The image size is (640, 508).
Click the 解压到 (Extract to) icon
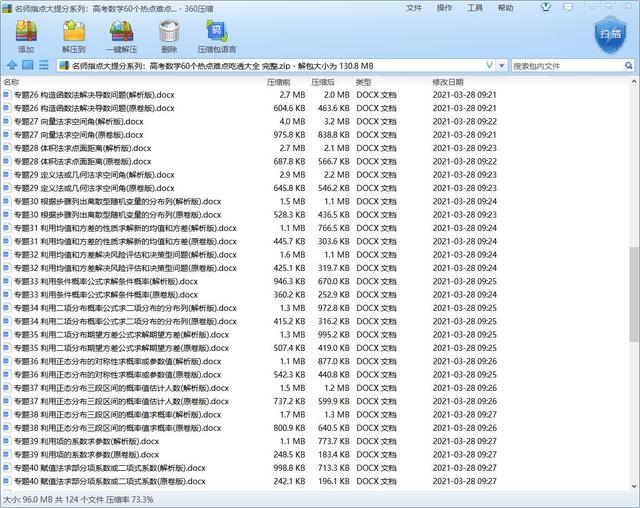click(74, 32)
